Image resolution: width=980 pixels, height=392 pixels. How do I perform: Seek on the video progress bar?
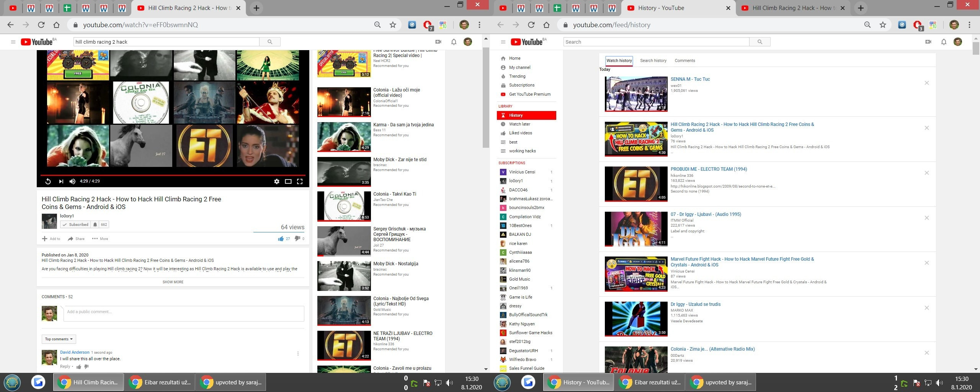pyautogui.click(x=173, y=175)
